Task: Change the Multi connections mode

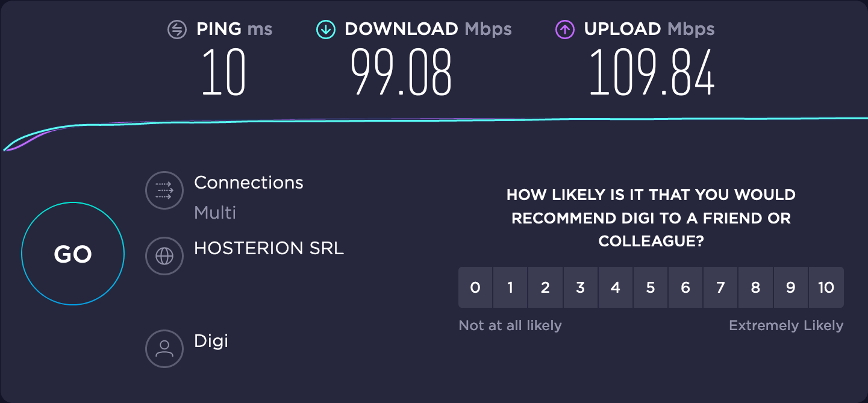Action: [215, 213]
